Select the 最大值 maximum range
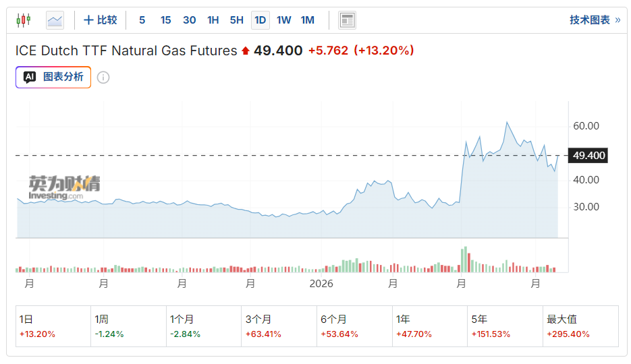 (580, 326)
